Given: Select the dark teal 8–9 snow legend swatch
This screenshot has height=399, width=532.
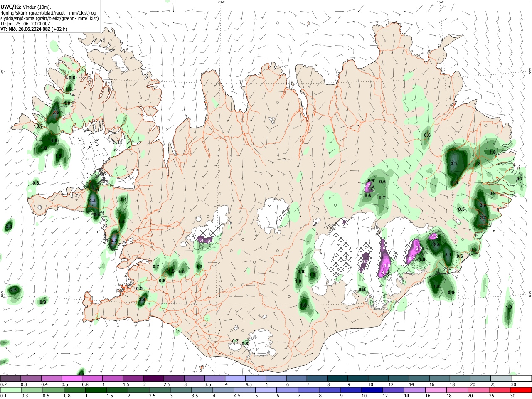Looking at the screenshot, I should coord(337,378).
